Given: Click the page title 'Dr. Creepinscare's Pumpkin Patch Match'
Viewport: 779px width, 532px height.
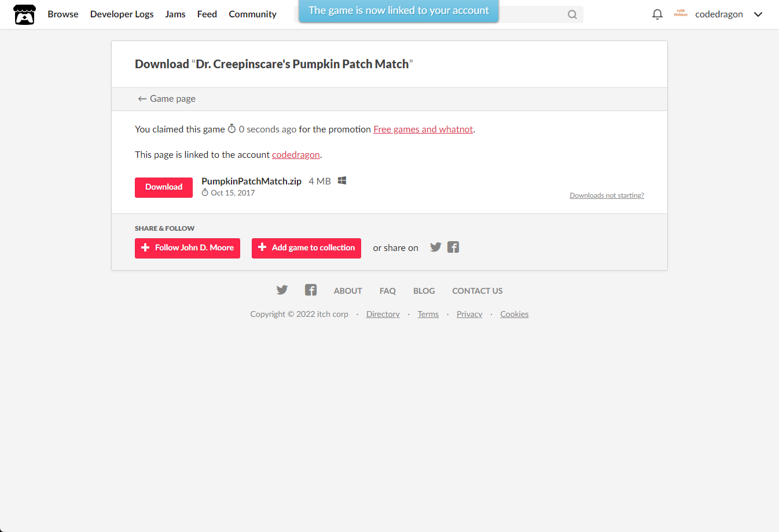Looking at the screenshot, I should (x=302, y=64).
